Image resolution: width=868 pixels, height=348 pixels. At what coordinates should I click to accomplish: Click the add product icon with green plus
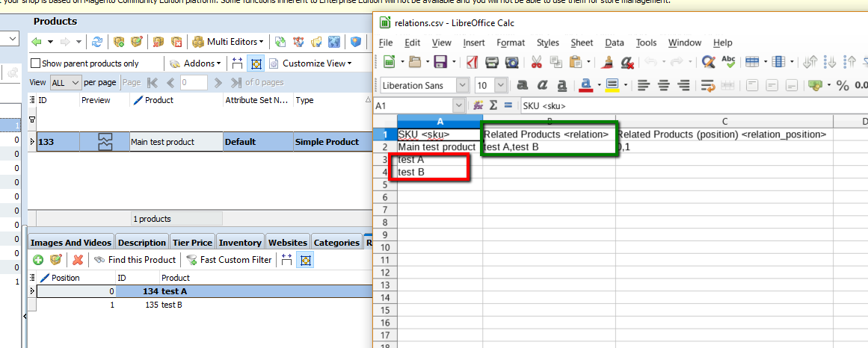[118, 42]
